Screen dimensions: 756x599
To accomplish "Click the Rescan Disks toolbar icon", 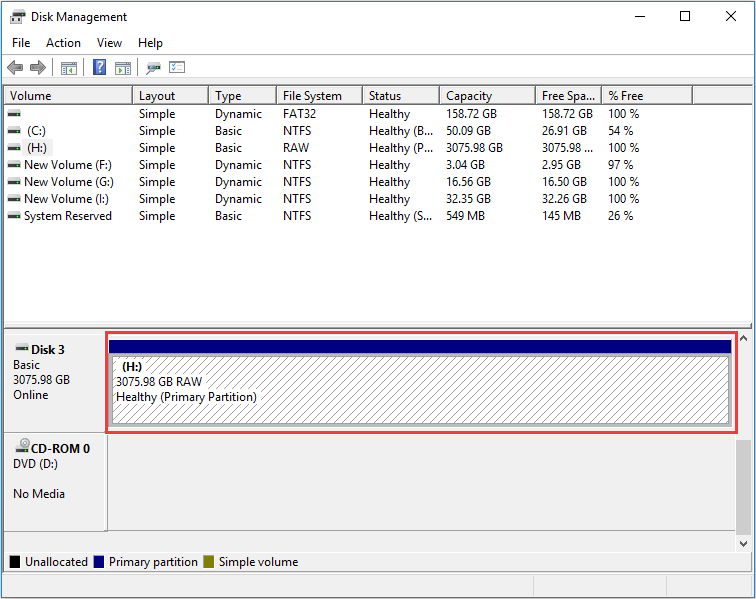I will pos(153,68).
